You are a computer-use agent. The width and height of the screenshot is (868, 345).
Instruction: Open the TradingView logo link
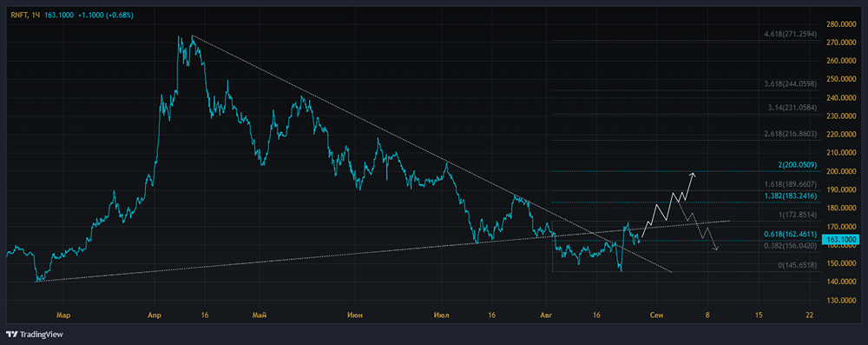point(35,334)
